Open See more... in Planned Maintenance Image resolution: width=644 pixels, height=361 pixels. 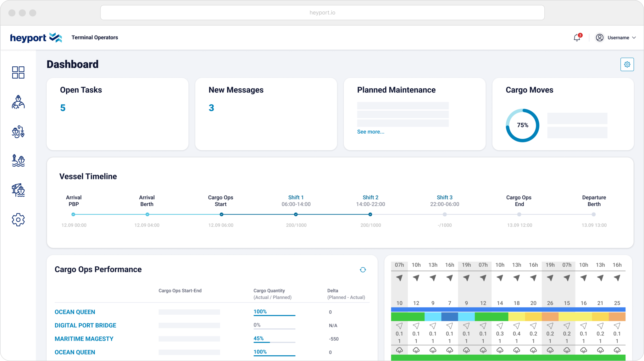370,132
